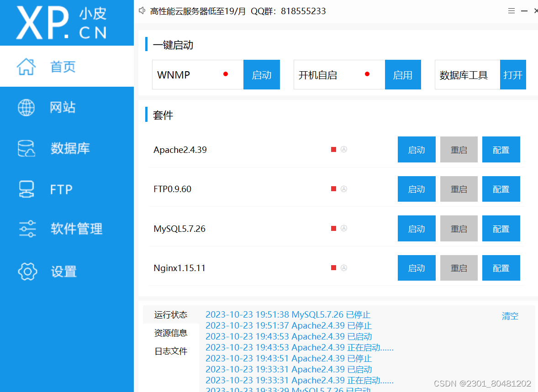
Task: Click the FTP server icon in sidebar
Action: 26,189
